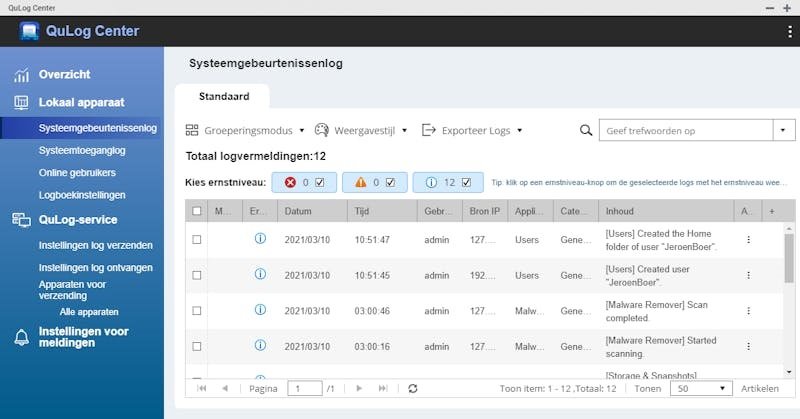Click info icon on the 10:51:45 row

click(260, 274)
